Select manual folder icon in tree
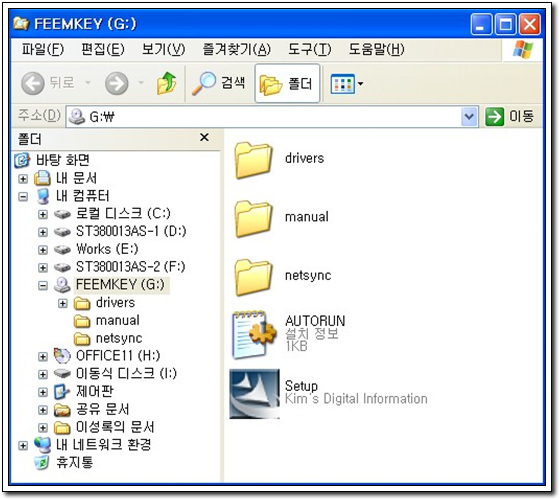Viewport: 560px width, 500px height. [x=82, y=321]
